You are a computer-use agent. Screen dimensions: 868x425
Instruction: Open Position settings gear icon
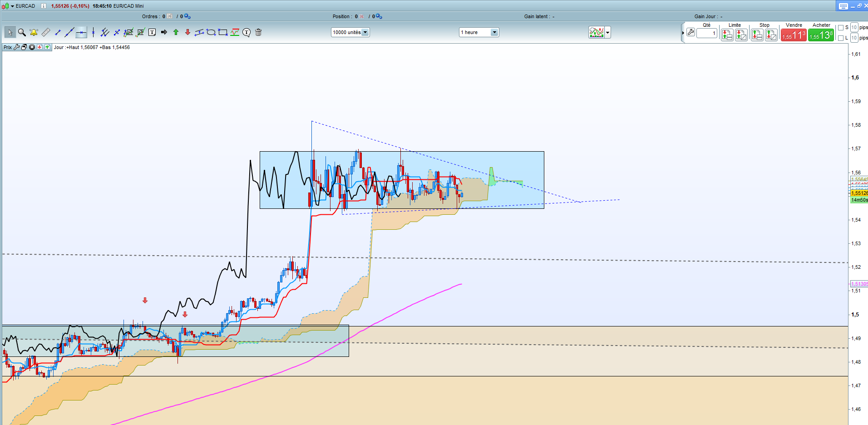(x=379, y=16)
